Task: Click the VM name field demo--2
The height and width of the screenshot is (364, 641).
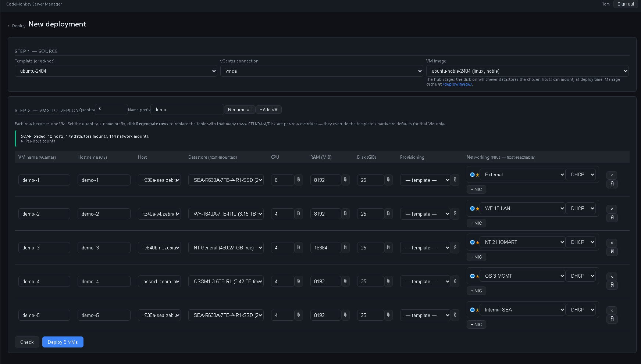Action: [44, 214]
